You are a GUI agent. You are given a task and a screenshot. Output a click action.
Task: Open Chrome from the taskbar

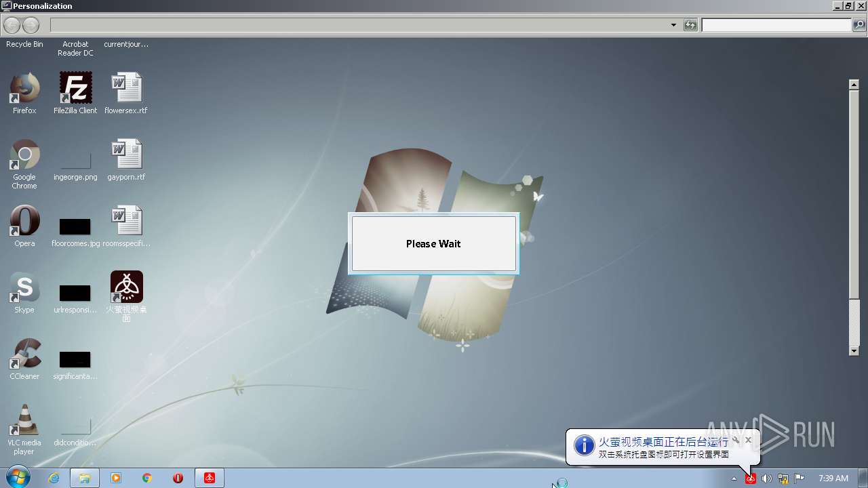tap(147, 478)
